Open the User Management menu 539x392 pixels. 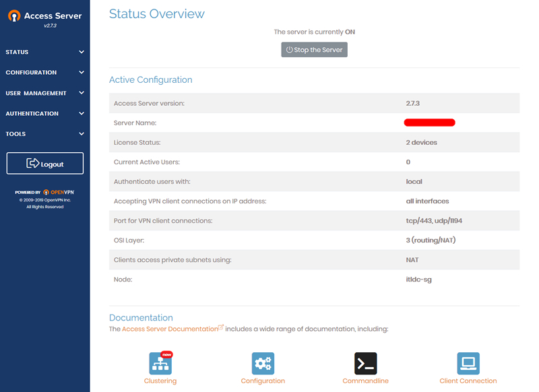tap(36, 93)
